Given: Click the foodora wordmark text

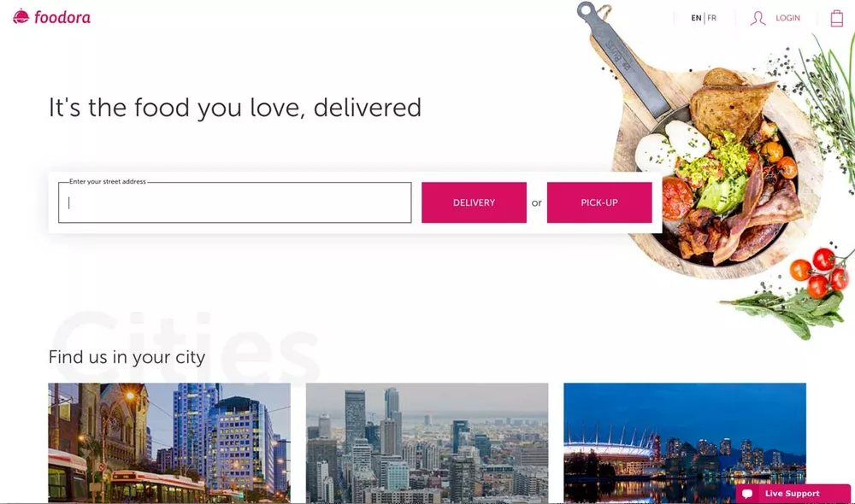Looking at the screenshot, I should (x=62, y=17).
